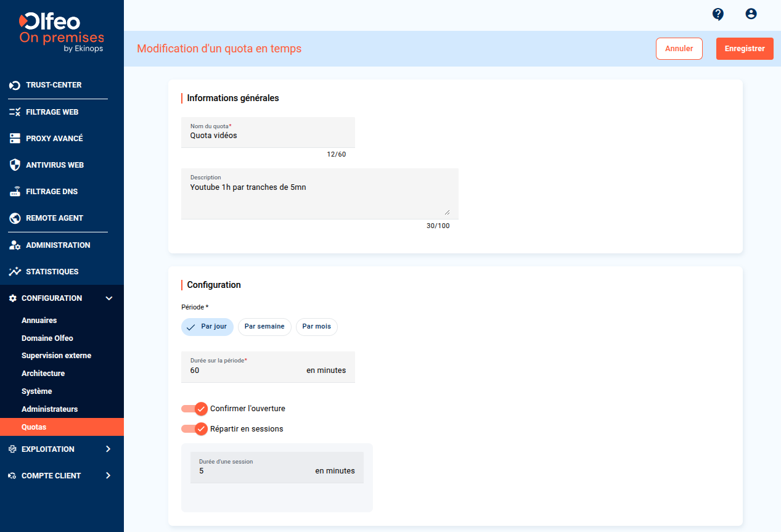Screen dimensions: 781x532
Task: Click the Annuler button
Action: pyautogui.click(x=679, y=49)
